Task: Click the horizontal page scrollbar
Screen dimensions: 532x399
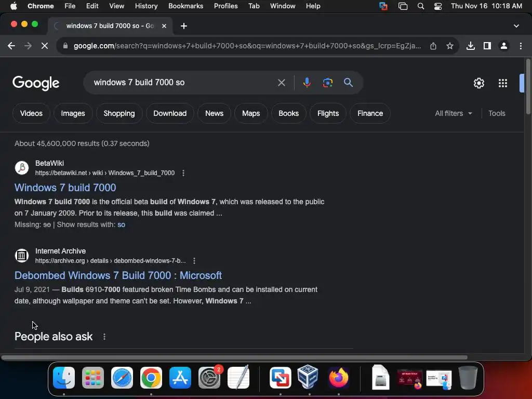Action: [x=234, y=357]
